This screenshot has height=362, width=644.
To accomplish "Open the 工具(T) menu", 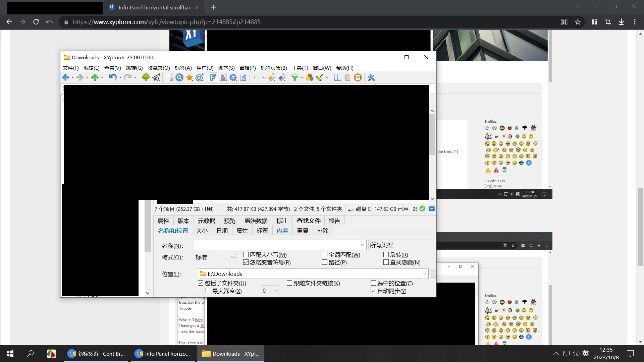I will [x=300, y=68].
